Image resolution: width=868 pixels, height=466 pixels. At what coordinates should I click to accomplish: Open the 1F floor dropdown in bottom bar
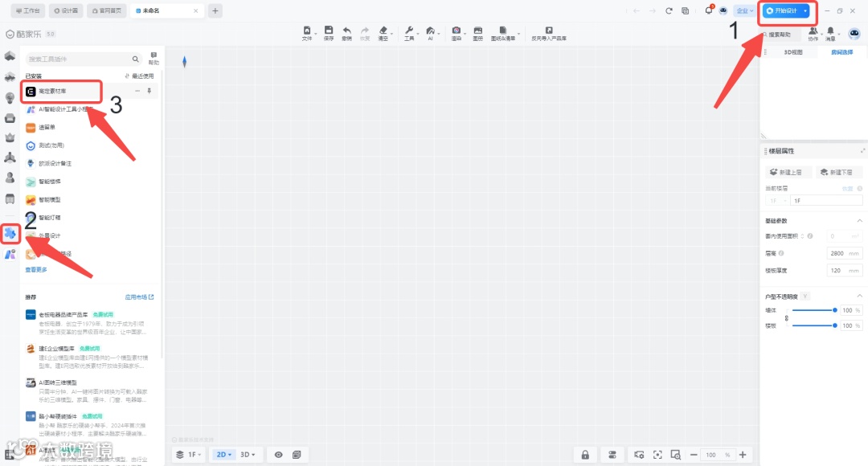189,455
